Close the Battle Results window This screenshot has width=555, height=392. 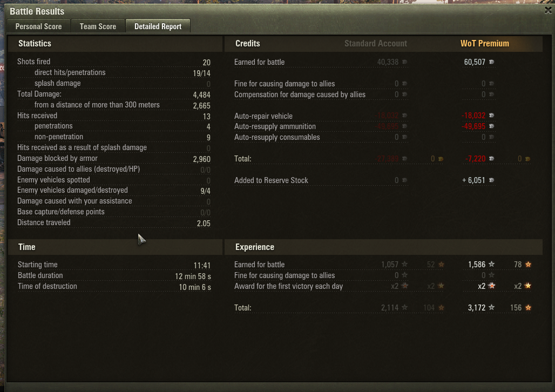coord(548,10)
